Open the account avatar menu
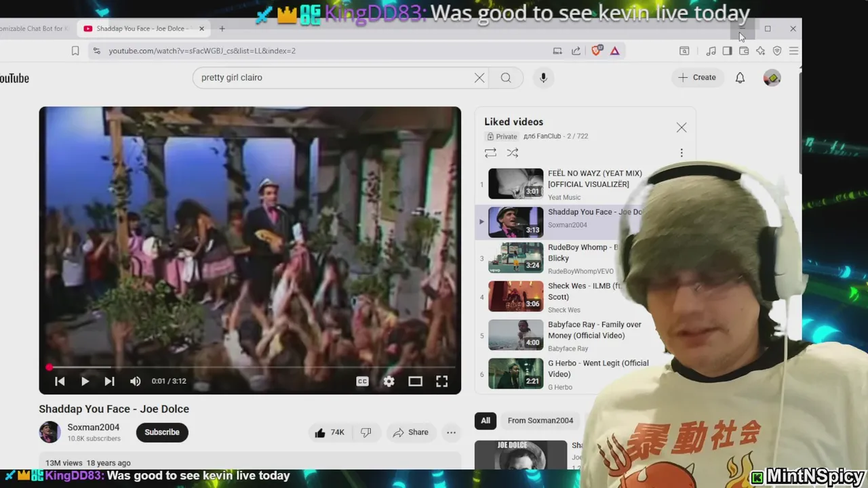Viewport: 868px width, 488px height. click(772, 78)
